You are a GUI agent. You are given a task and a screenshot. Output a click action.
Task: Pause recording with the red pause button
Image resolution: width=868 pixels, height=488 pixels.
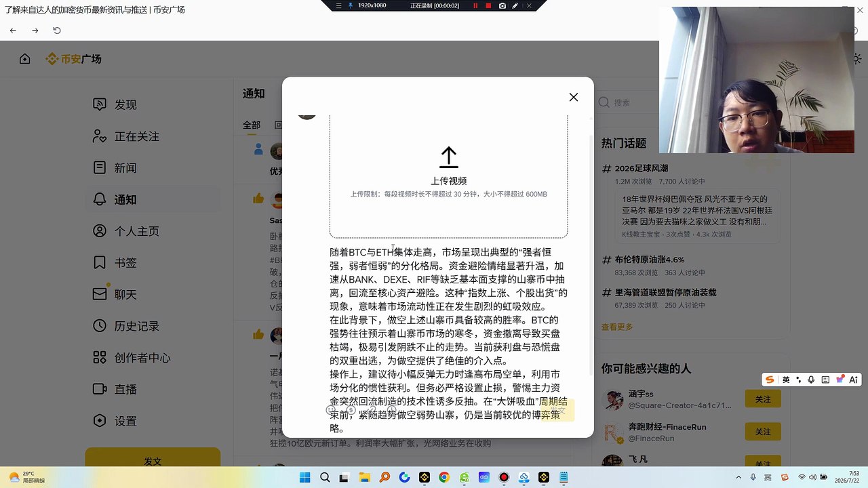point(475,5)
